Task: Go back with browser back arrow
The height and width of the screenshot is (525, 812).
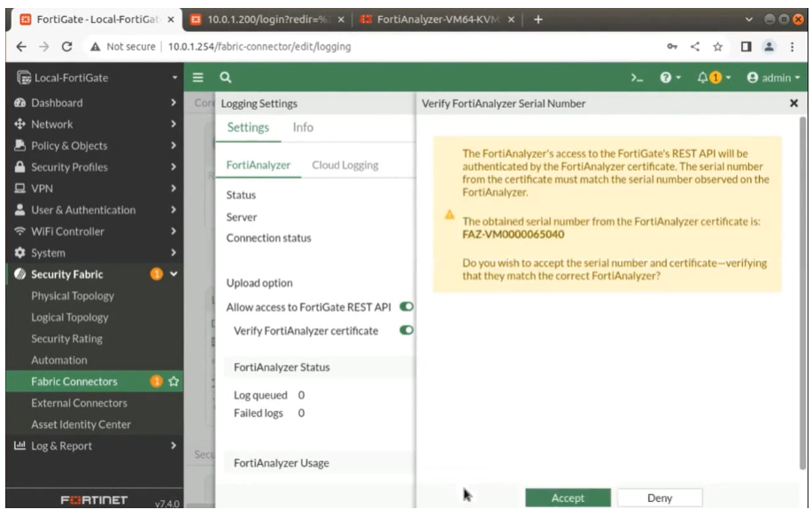Action: pyautogui.click(x=21, y=47)
